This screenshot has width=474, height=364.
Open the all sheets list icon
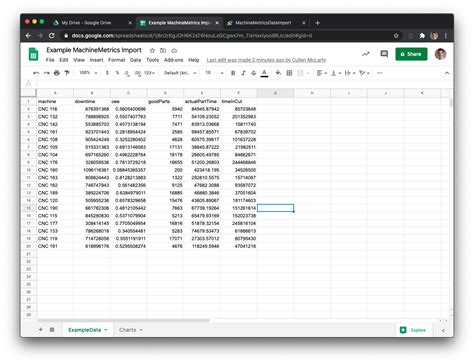[52, 330]
